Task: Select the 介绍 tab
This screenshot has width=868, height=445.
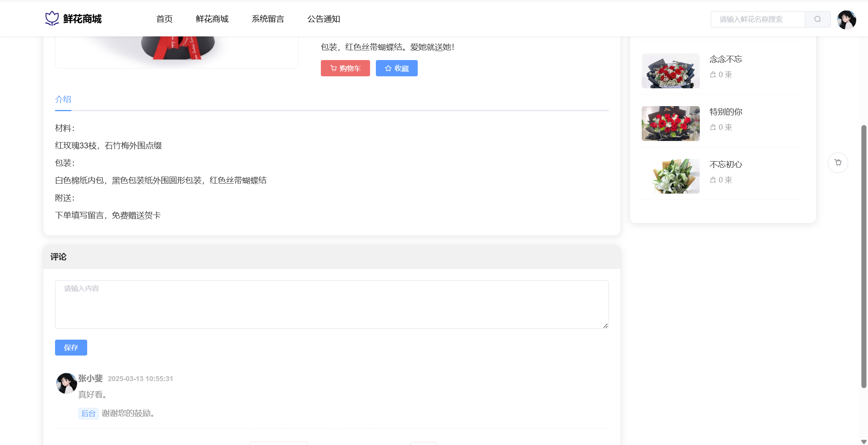Action: pos(63,100)
